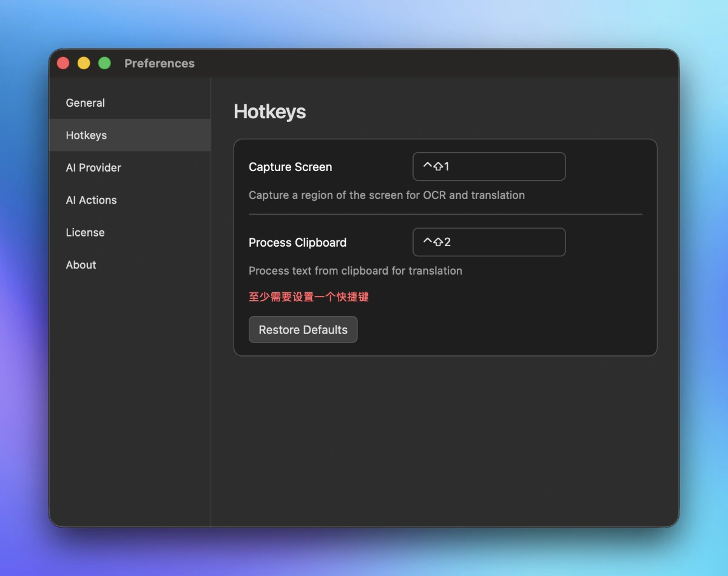Click the Capture Screen label
The image size is (728, 576).
[290, 167]
